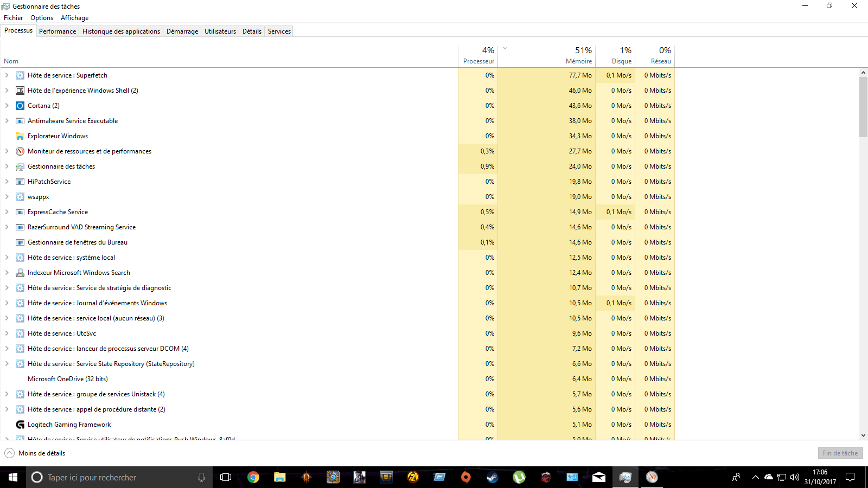868x488 pixels.
Task: Sort by the Disque column header
Action: tap(615, 56)
